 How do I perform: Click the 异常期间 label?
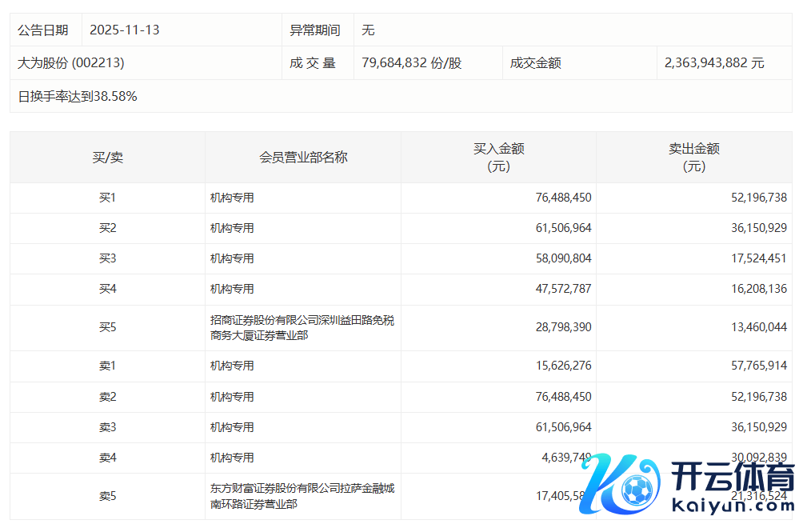pyautogui.click(x=315, y=30)
